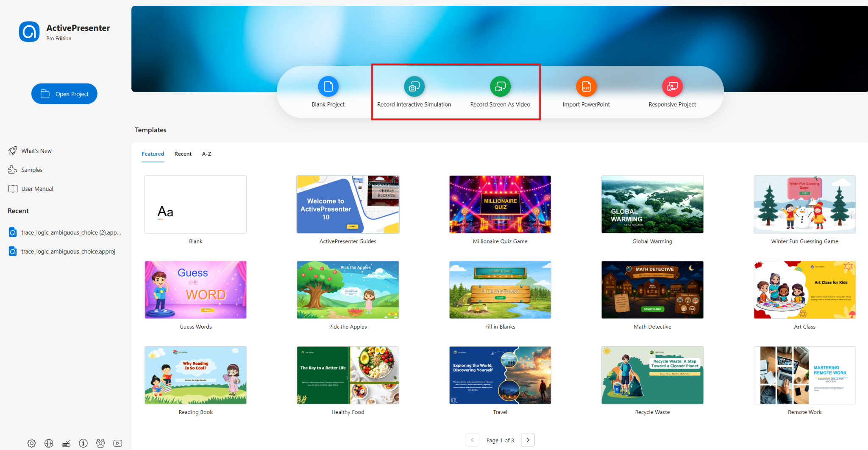Open the video tutorials play icon
This screenshot has height=450, width=868.
118,443
